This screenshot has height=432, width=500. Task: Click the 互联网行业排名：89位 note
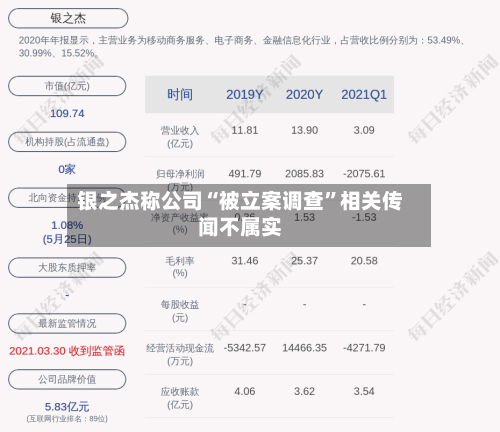click(x=67, y=419)
